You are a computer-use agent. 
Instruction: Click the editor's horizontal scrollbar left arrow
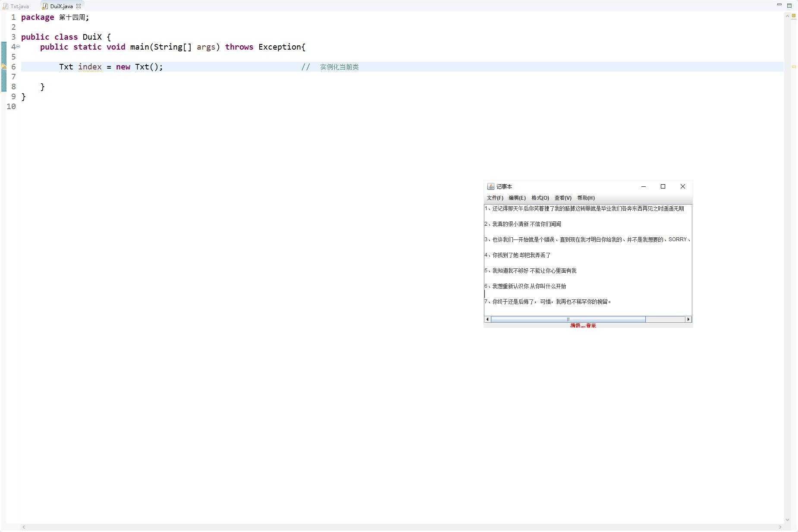click(x=24, y=527)
